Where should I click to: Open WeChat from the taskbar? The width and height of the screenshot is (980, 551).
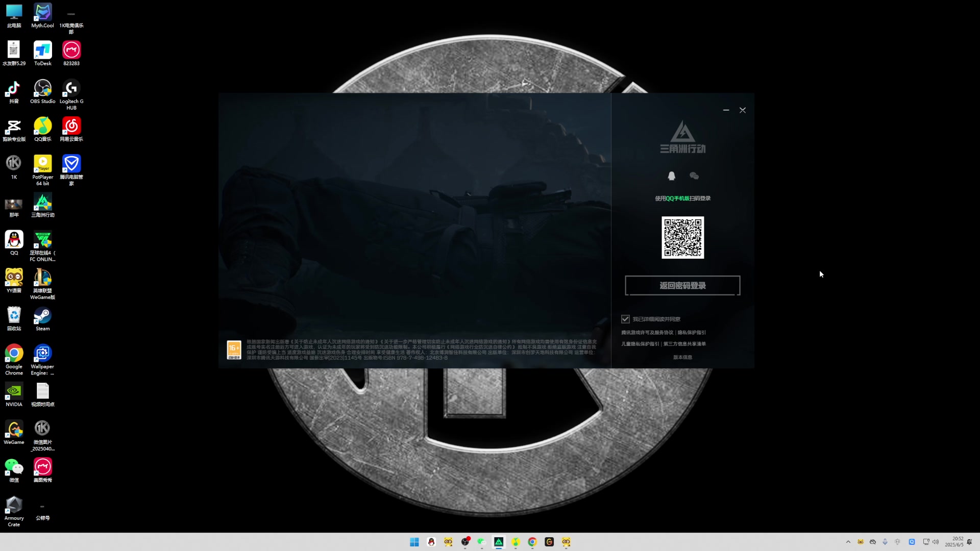482,542
